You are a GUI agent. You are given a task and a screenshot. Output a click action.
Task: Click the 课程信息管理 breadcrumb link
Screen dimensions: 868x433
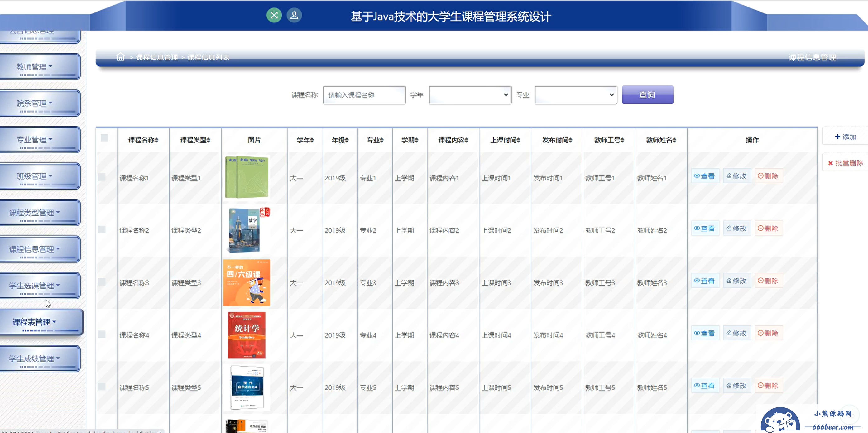coord(157,57)
